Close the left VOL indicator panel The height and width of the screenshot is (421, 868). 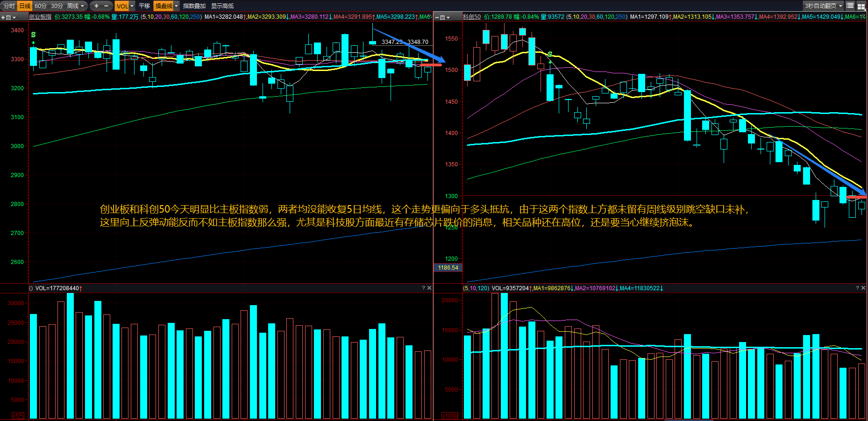click(429, 288)
